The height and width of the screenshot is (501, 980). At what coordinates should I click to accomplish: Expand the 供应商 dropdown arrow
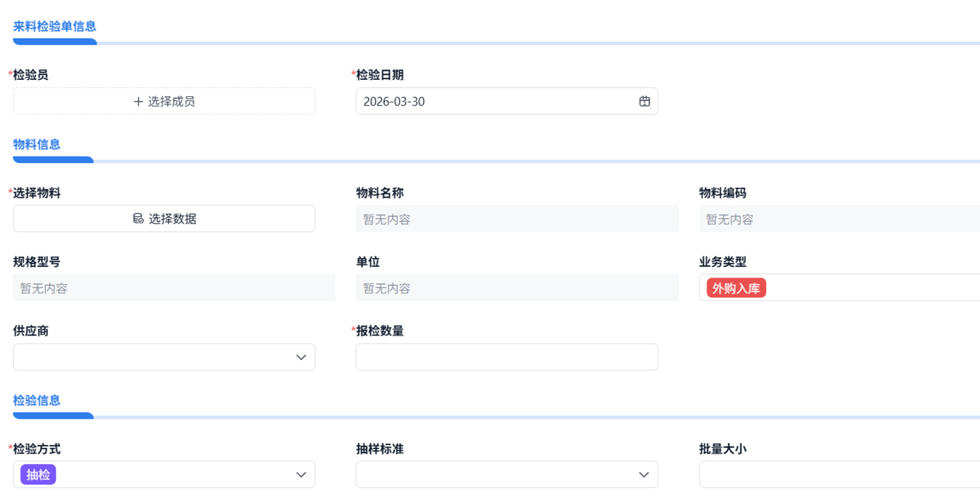click(x=301, y=357)
